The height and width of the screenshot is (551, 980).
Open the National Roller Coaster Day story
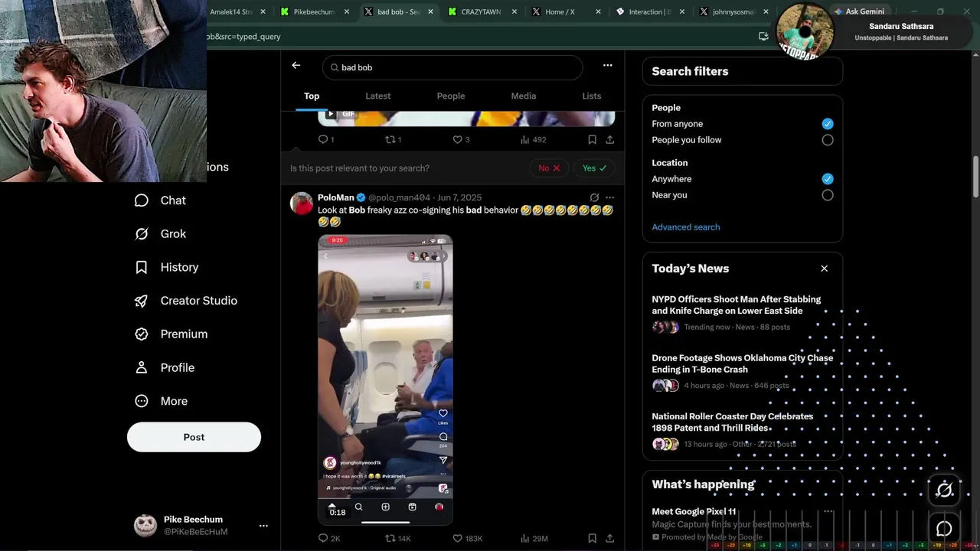tap(743, 430)
